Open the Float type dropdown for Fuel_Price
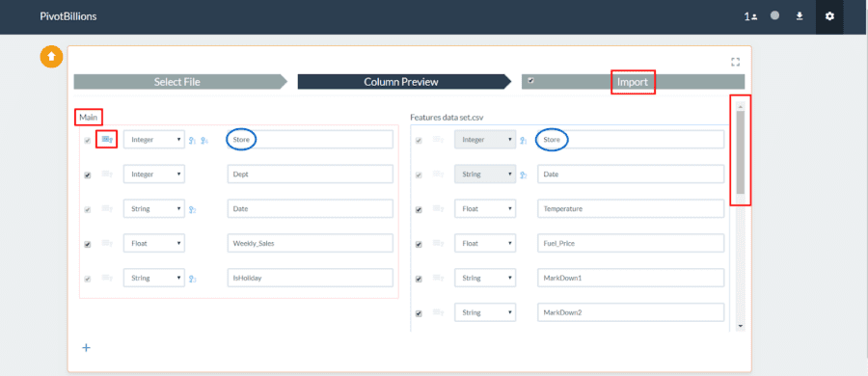Screen dimensions: 868x376 point(485,243)
